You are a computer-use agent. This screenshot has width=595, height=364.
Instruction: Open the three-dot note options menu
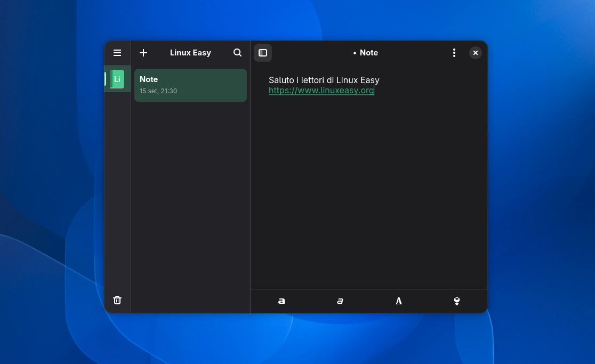454,53
